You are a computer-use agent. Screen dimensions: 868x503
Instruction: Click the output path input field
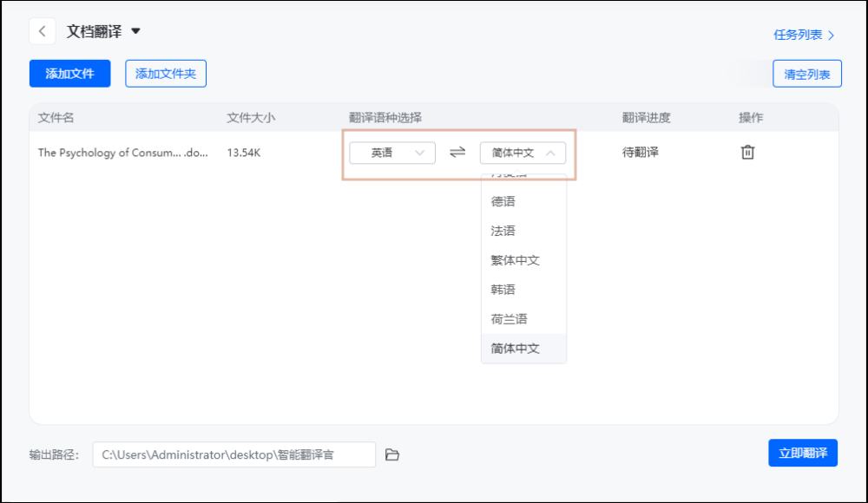pos(234,454)
